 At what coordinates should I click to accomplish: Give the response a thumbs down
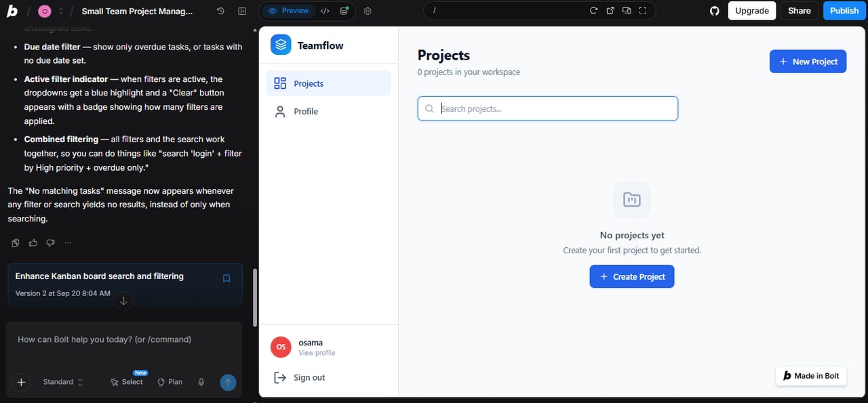click(x=51, y=242)
